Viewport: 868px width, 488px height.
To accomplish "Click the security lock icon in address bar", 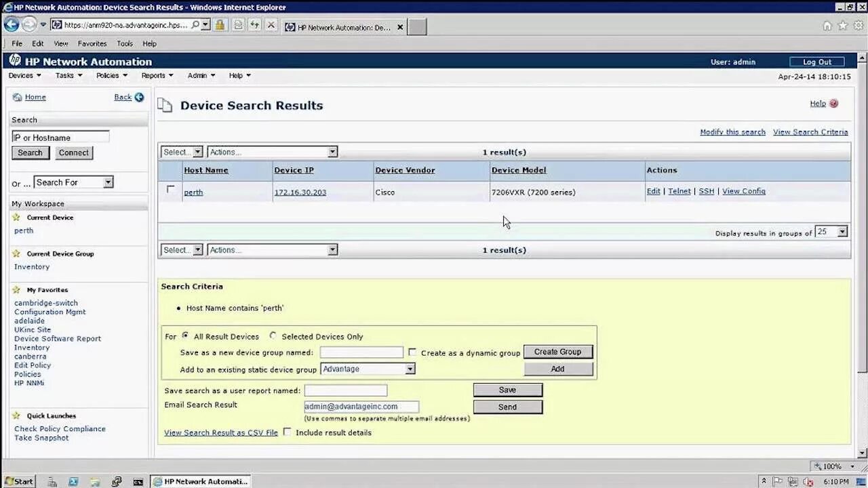I will 220,25.
